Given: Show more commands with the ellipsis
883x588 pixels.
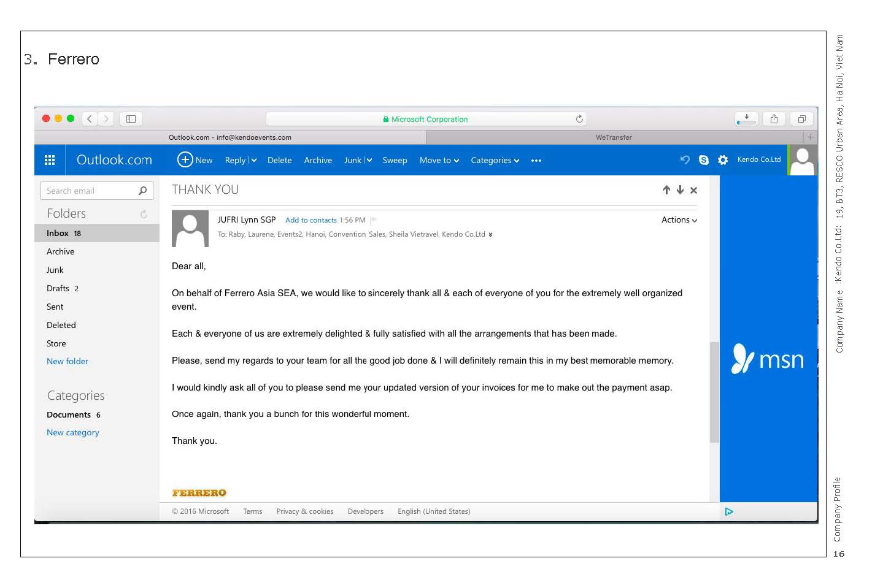Looking at the screenshot, I should click(x=536, y=161).
